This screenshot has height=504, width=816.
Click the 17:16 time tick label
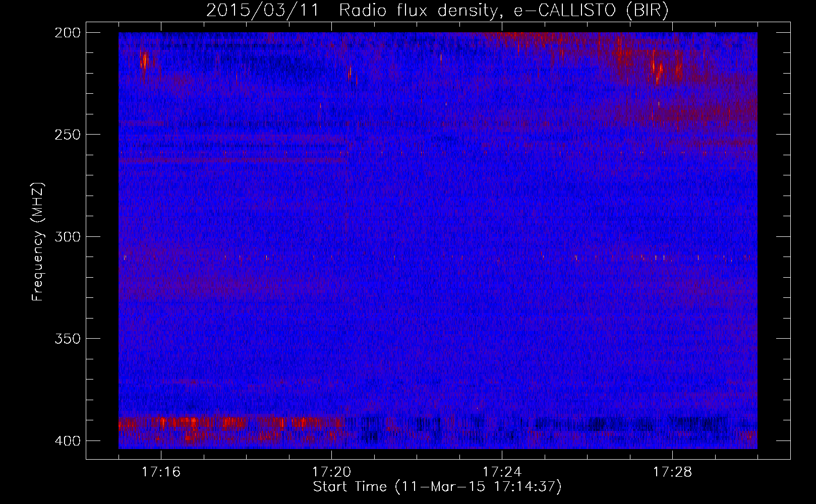(x=161, y=472)
